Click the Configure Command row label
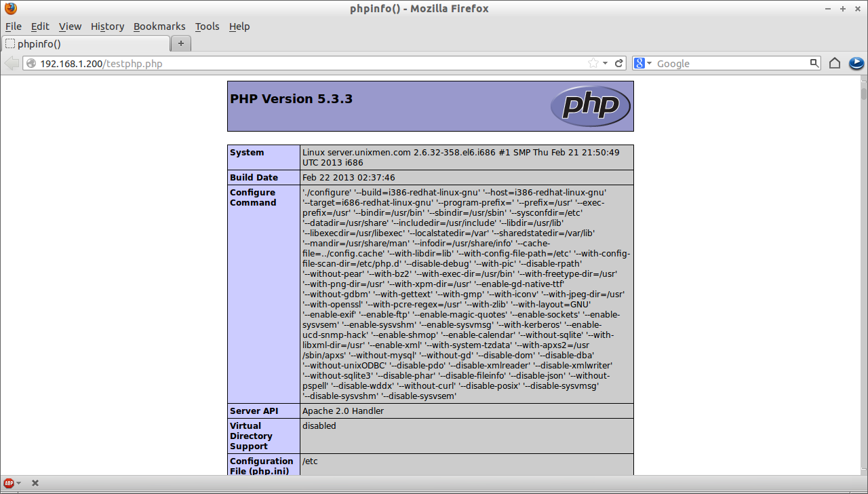This screenshot has height=494, width=868. pos(253,197)
